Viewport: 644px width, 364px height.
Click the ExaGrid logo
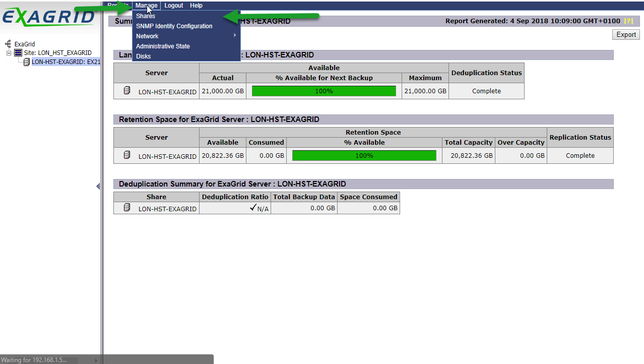(x=49, y=17)
